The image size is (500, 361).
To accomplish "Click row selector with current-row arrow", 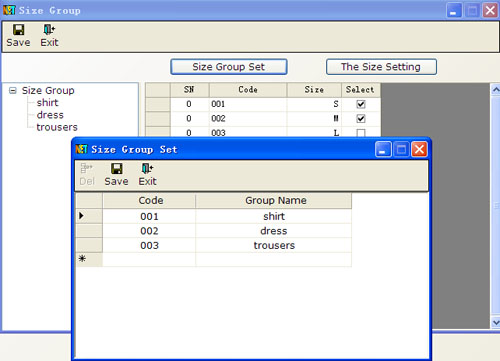I will pos(89,216).
